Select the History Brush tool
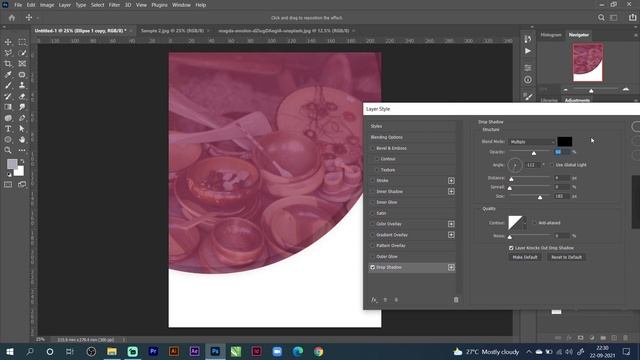Image resolution: width=640 pixels, height=360 pixels. pos(8,96)
